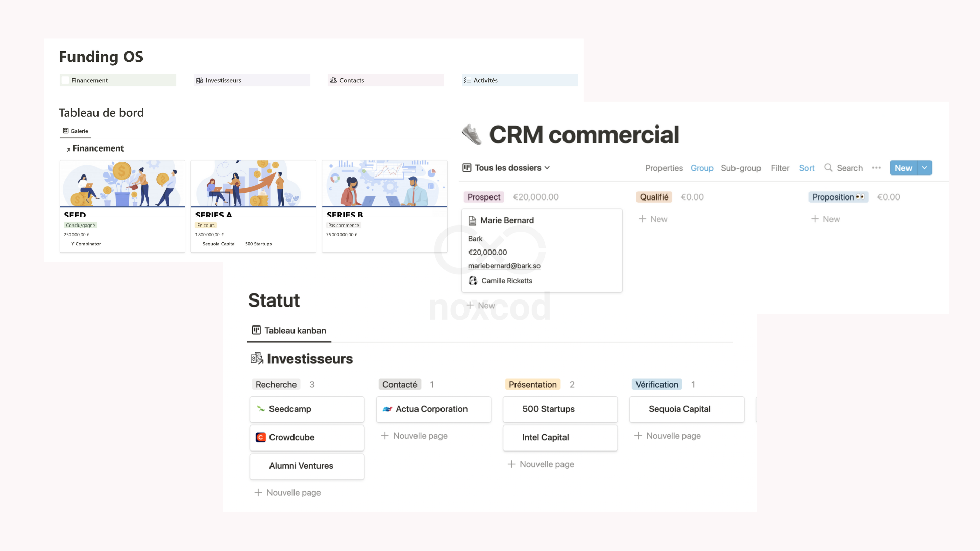This screenshot has width=980, height=551.
Task: Expand the Tous les dossiers view selector
Action: (x=547, y=168)
